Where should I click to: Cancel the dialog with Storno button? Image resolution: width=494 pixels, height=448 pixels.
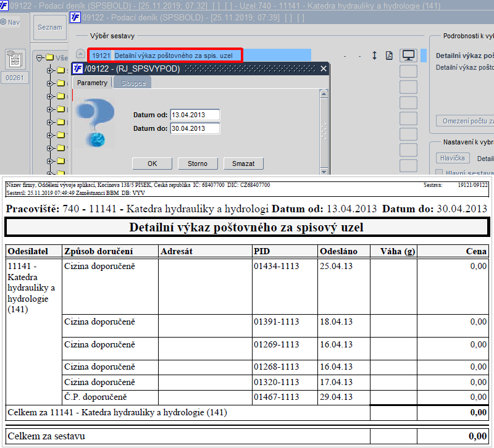pos(198,164)
